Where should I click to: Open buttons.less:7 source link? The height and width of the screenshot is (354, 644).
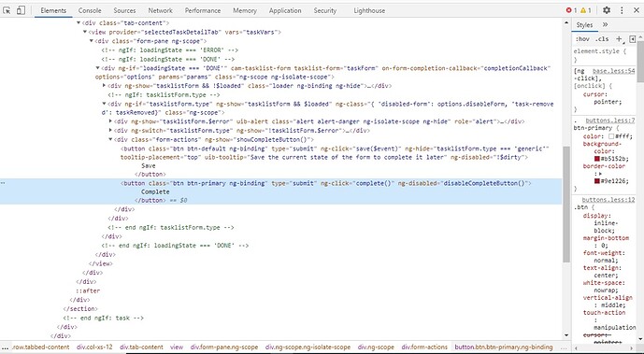[x=610, y=120]
